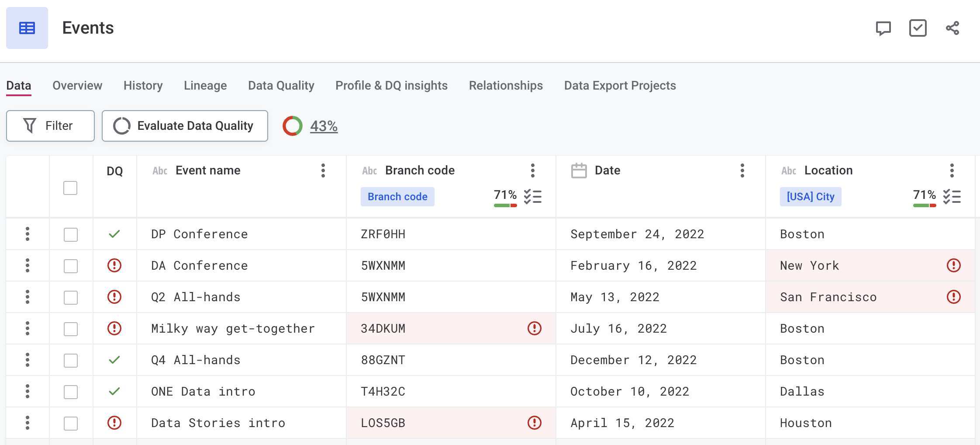
Task: Switch to the Lineage tab
Action: point(205,86)
